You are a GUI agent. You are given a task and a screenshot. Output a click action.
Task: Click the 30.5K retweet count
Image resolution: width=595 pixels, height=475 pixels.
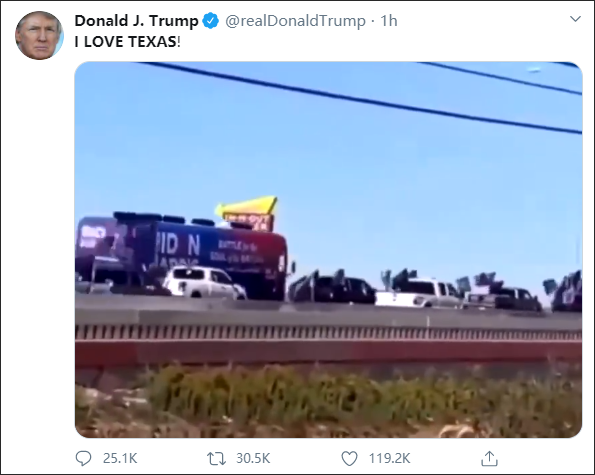253,458
